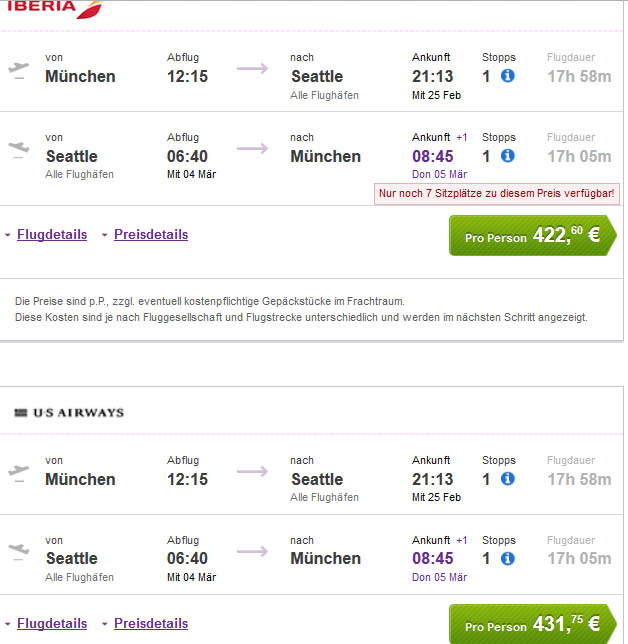Click departing plane icon in Iberia outbound row
Screen dimensions: 628x644
click(19, 70)
